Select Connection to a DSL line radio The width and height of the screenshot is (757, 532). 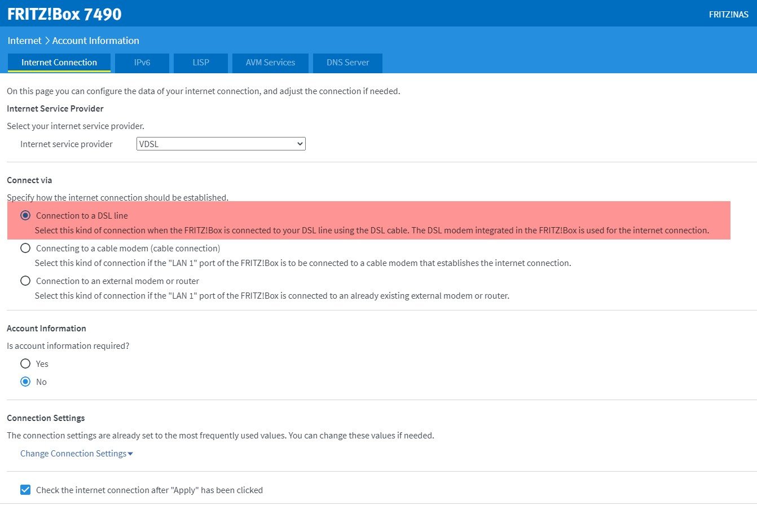25,215
